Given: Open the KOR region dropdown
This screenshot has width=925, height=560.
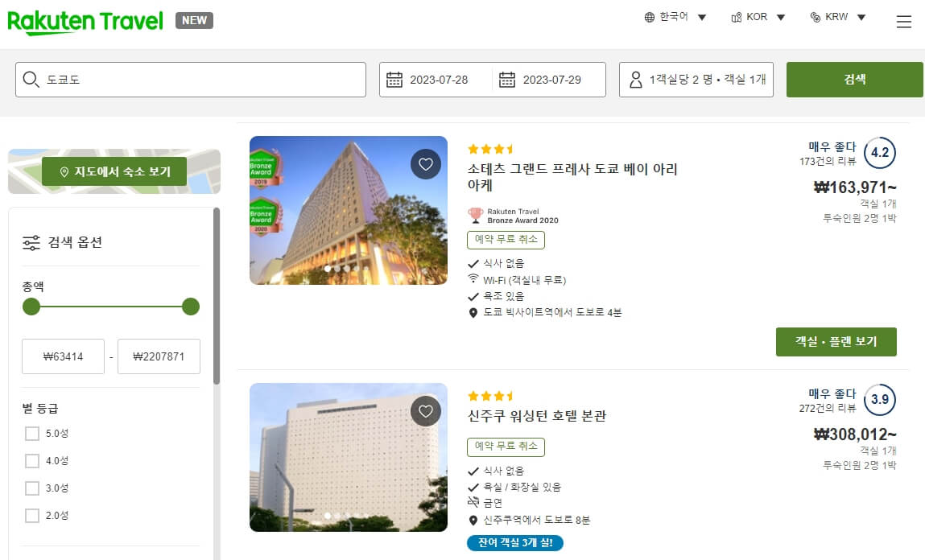Looking at the screenshot, I should click(x=758, y=17).
